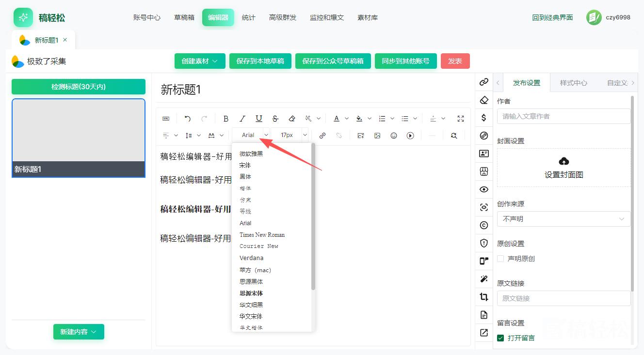Close the 新标题1 tab
This screenshot has height=355, width=644.
click(x=65, y=40)
